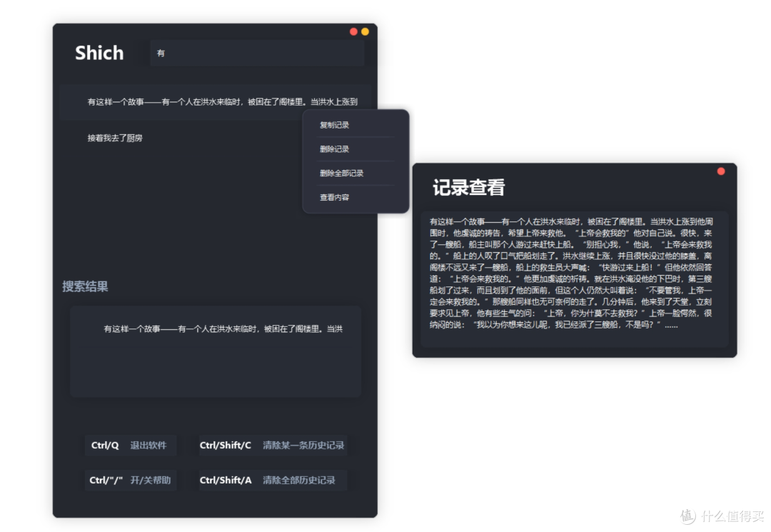Click the 记录查看 window title
This screenshot has height=532, width=771.
pyautogui.click(x=468, y=187)
